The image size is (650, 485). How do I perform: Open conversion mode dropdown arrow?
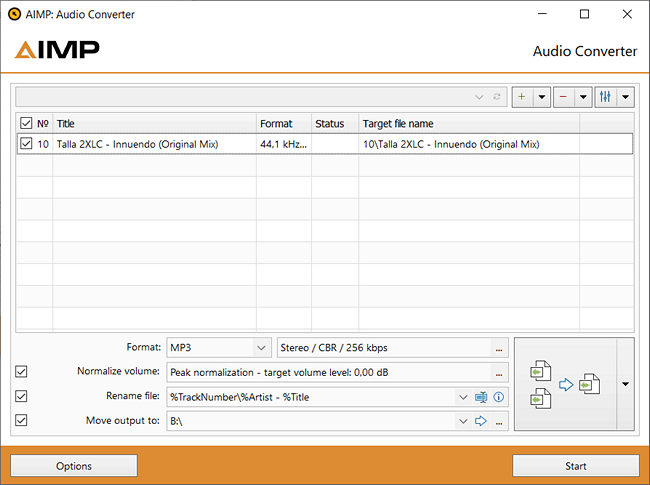(x=626, y=384)
